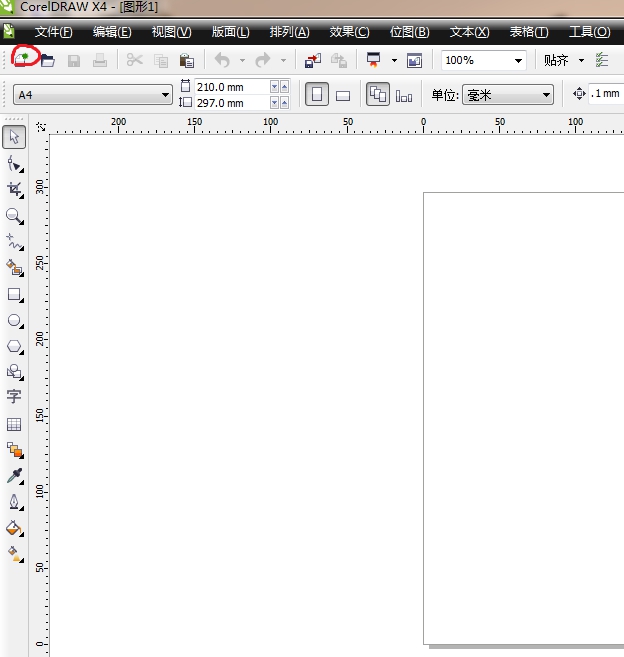Choose the Eyedropper tool
Screen dimensions: 624x657
coord(15,475)
